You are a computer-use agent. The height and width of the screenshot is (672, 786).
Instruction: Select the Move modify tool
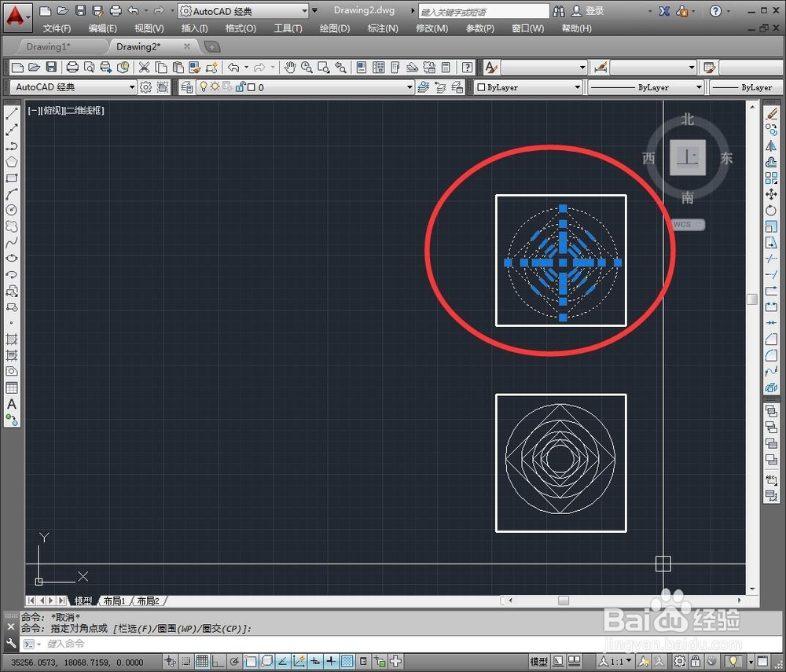tap(772, 194)
